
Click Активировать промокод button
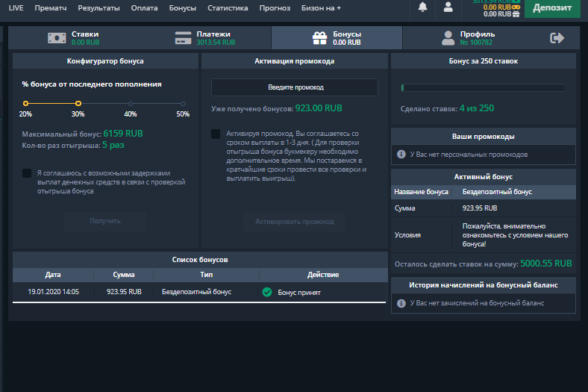[294, 222]
